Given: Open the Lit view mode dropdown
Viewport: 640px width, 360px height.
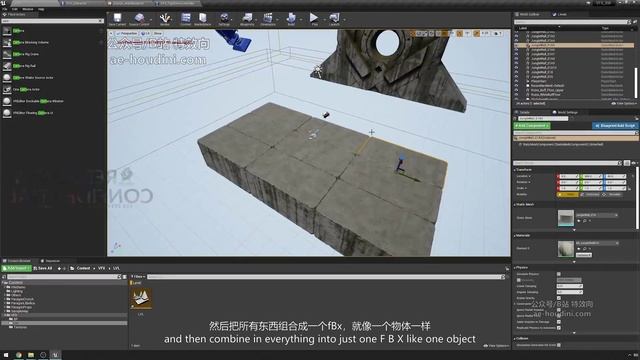Looking at the screenshot, I should [x=146, y=33].
